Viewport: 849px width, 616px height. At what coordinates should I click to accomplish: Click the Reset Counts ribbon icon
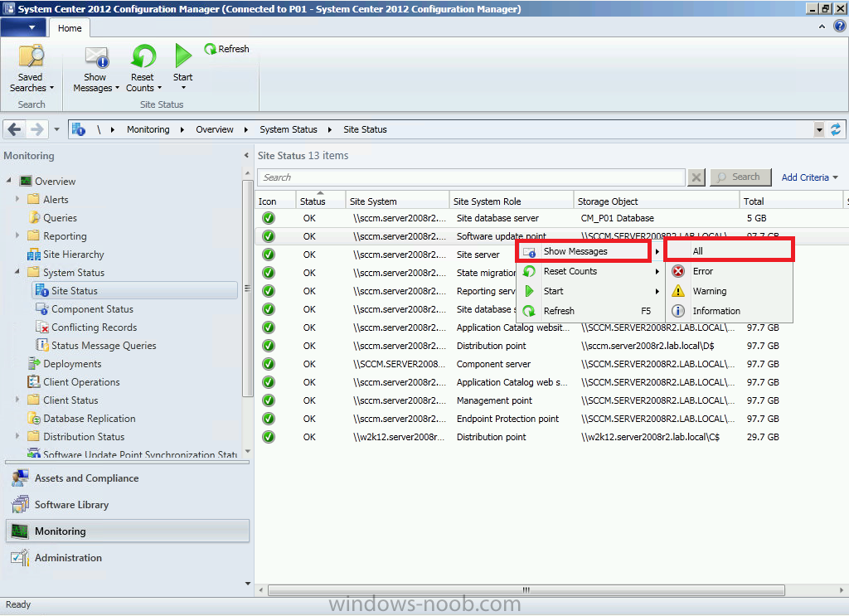coord(143,57)
